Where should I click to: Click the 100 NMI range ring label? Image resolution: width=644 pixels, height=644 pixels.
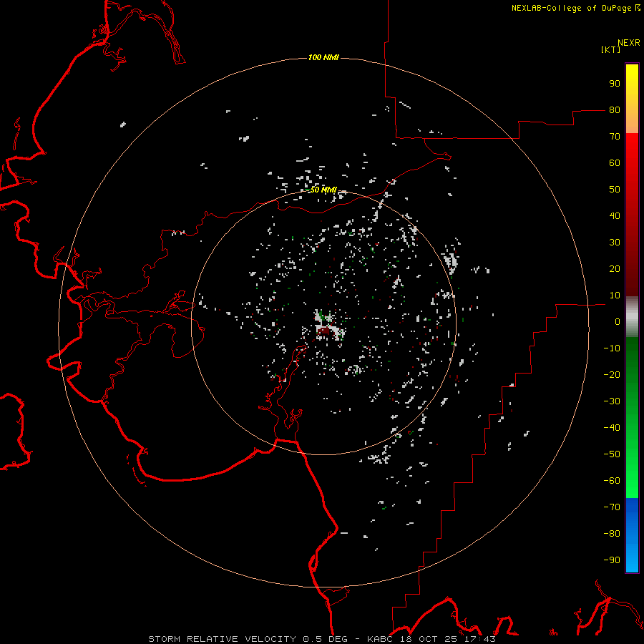tap(323, 57)
